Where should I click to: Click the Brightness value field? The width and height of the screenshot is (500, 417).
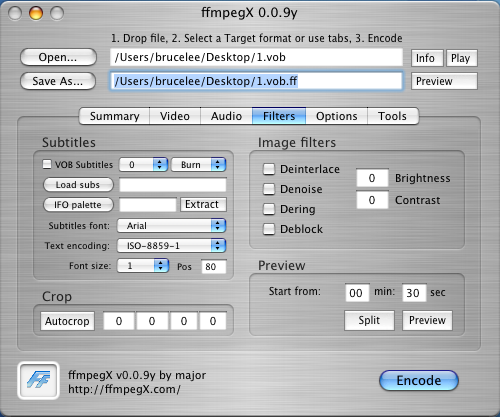coord(372,178)
